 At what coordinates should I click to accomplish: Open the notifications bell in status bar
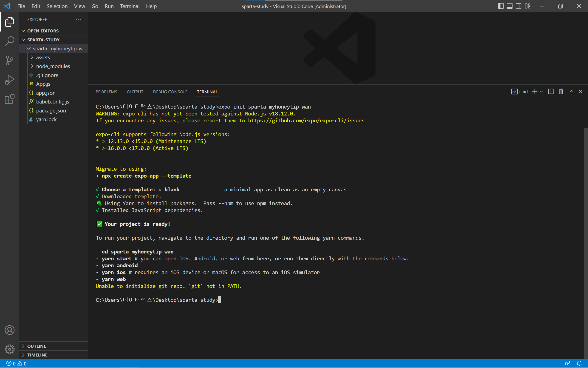click(579, 363)
